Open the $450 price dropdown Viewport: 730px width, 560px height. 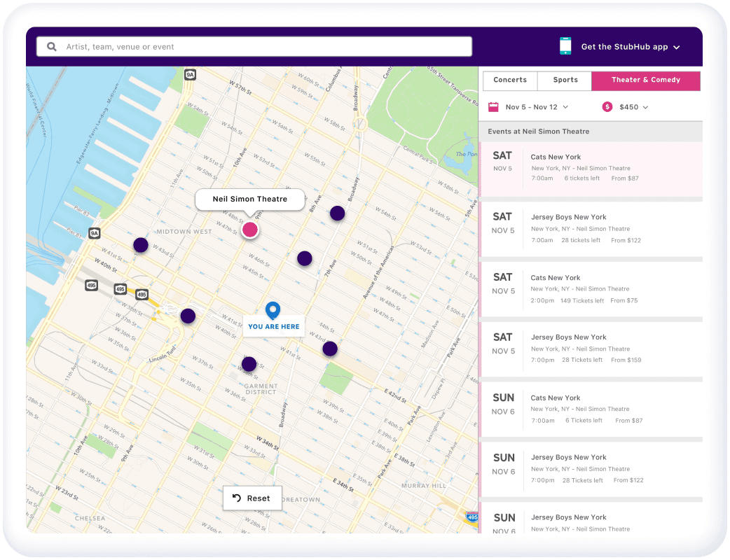[x=633, y=107]
